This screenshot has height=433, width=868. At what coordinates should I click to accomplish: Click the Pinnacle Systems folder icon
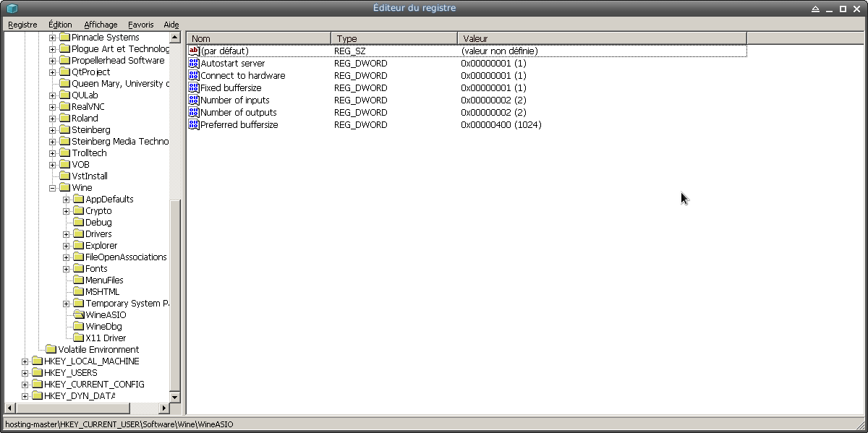coord(64,38)
